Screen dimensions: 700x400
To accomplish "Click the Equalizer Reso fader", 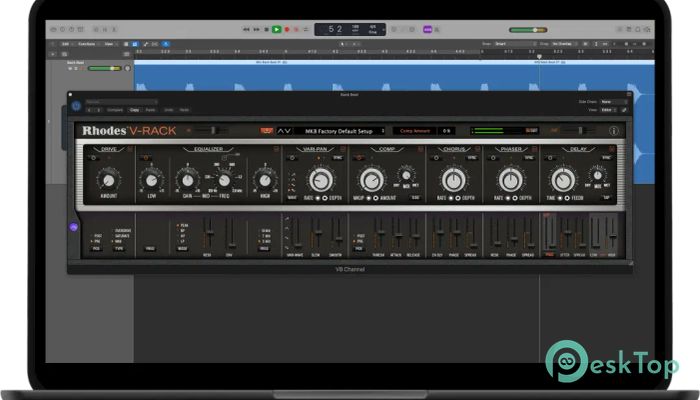I will point(208,234).
